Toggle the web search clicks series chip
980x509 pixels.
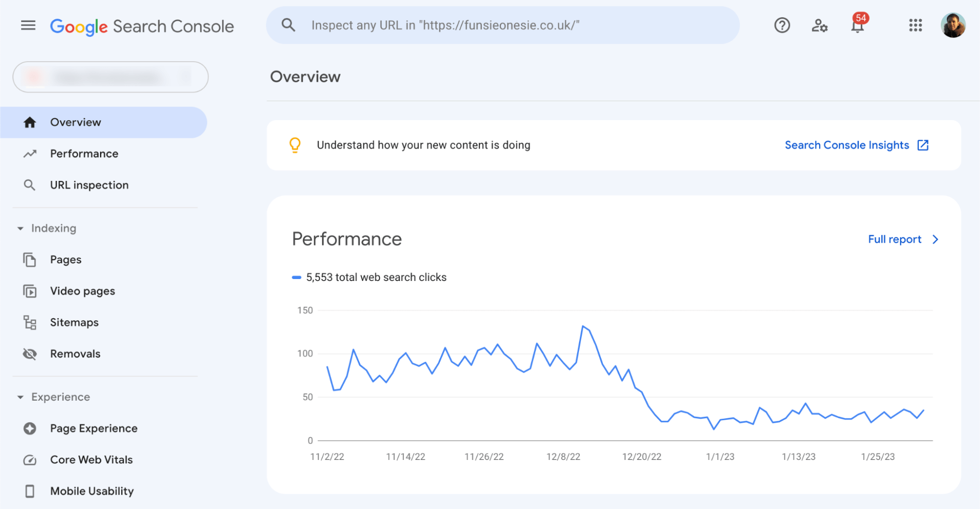pyautogui.click(x=370, y=277)
